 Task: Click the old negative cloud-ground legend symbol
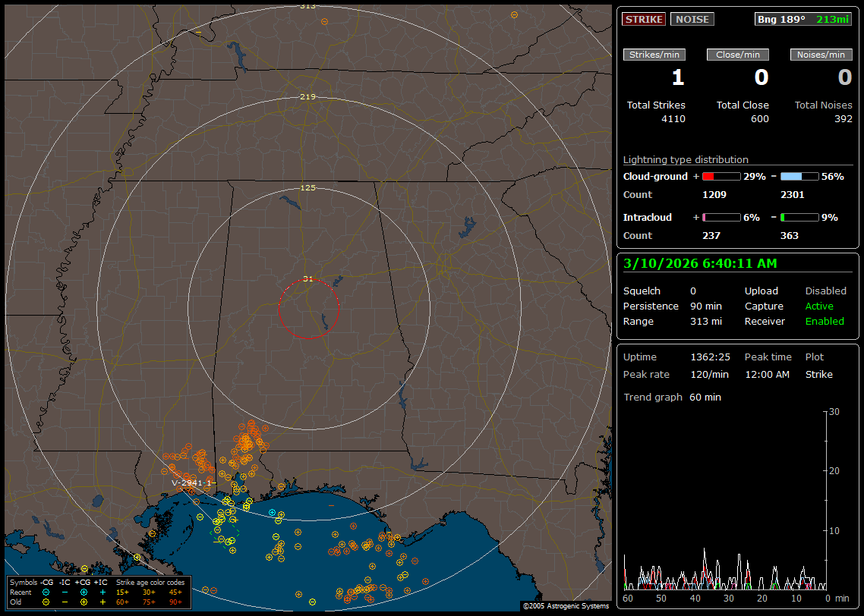tap(46, 602)
